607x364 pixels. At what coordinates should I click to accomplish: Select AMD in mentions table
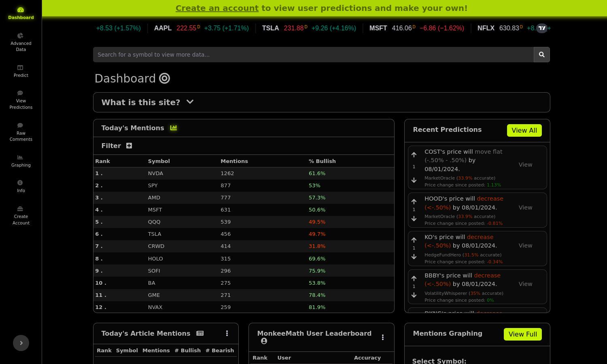pos(154,197)
